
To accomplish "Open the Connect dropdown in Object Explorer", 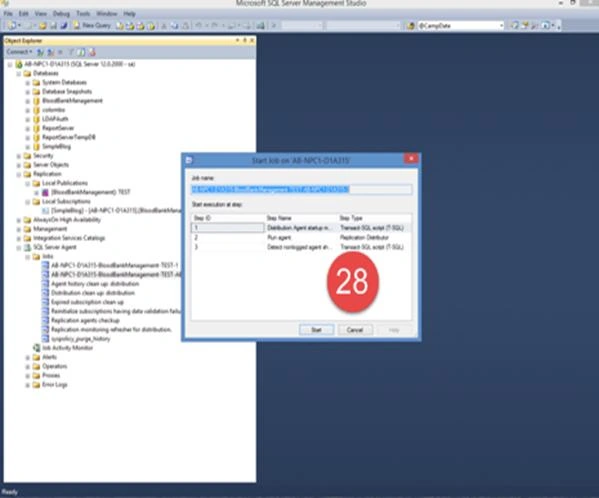I will click(19, 52).
